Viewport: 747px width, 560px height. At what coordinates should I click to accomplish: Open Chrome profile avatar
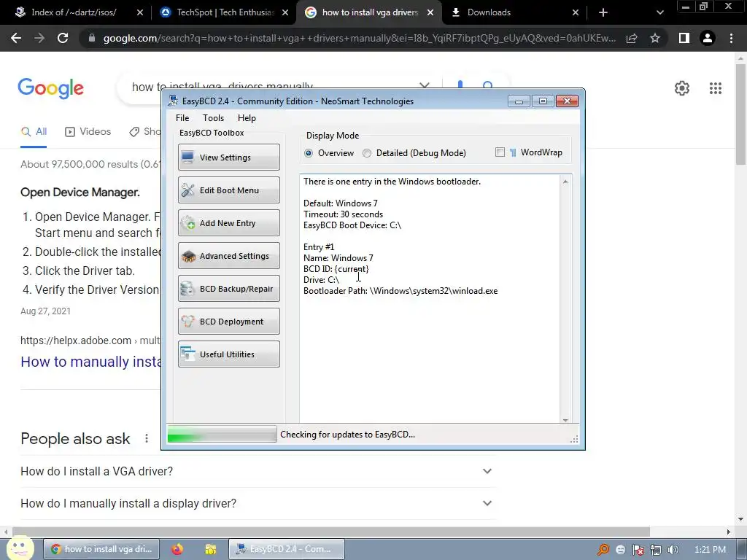708,38
